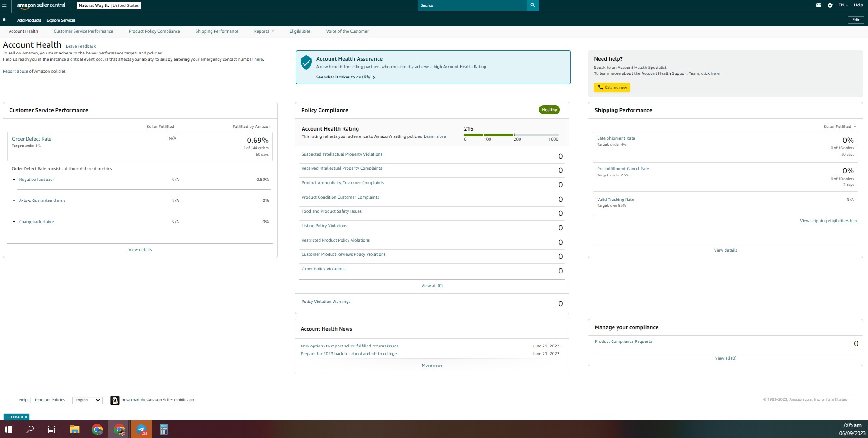Open Task View in taskbar
Screen dimensions: 868x438
(52, 429)
